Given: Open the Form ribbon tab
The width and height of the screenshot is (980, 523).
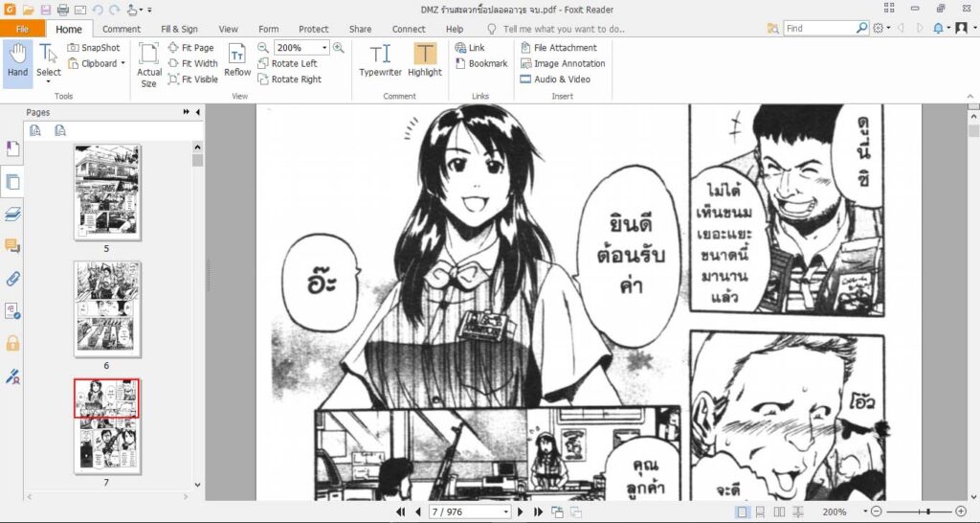Looking at the screenshot, I should point(269,29).
